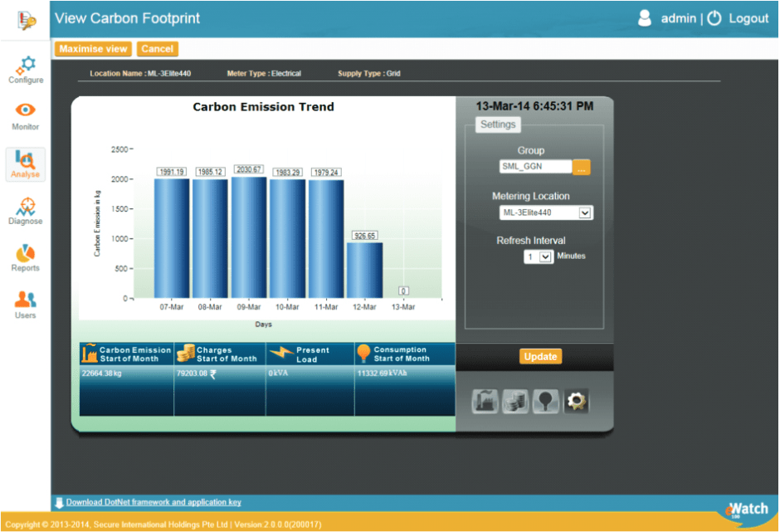The image size is (780, 532).
Task: Click the coins charges widget icon
Action: pyautogui.click(x=515, y=402)
